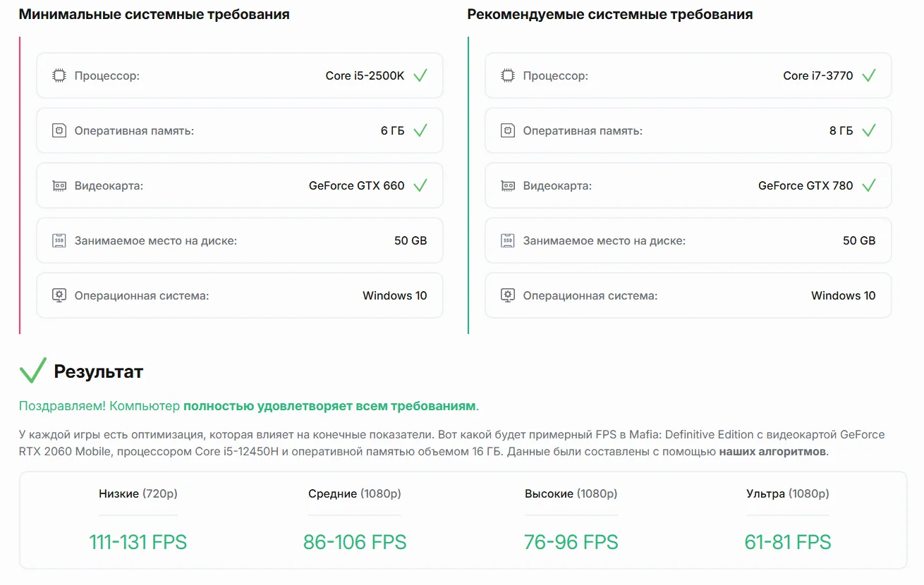
Task: Click the RAM icon in minimum requirements
Action: (59, 130)
